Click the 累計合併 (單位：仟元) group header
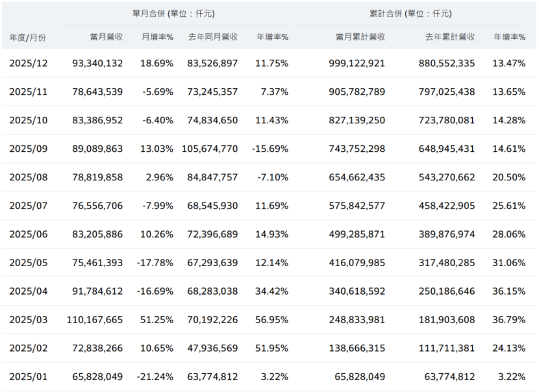Viewport: 539px width, 392px height. (x=409, y=13)
